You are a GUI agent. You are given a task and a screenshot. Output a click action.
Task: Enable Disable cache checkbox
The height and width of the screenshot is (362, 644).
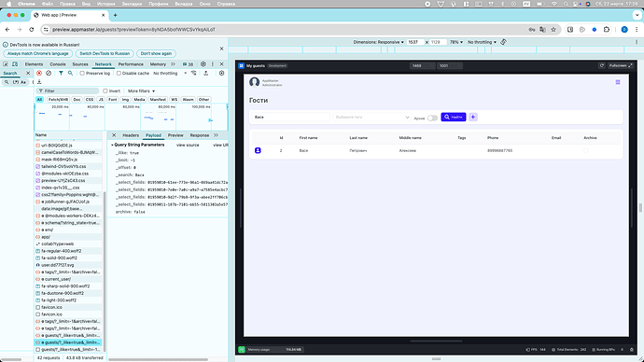pos(119,73)
